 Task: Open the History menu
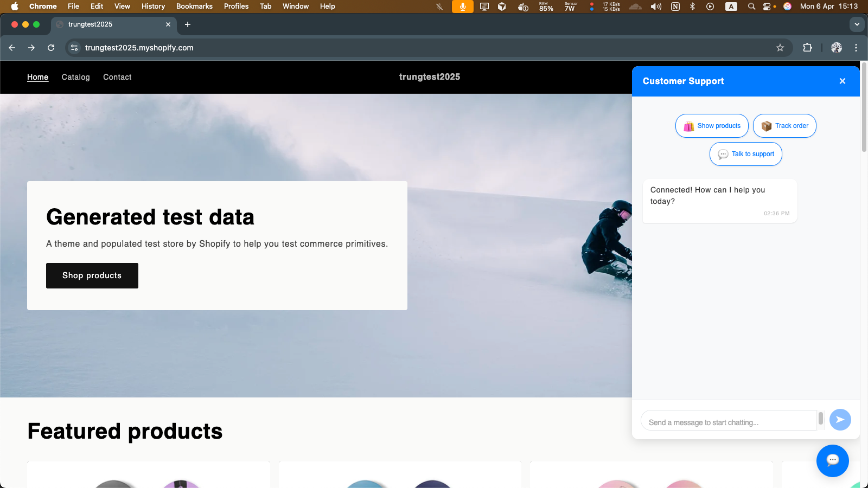click(x=153, y=7)
